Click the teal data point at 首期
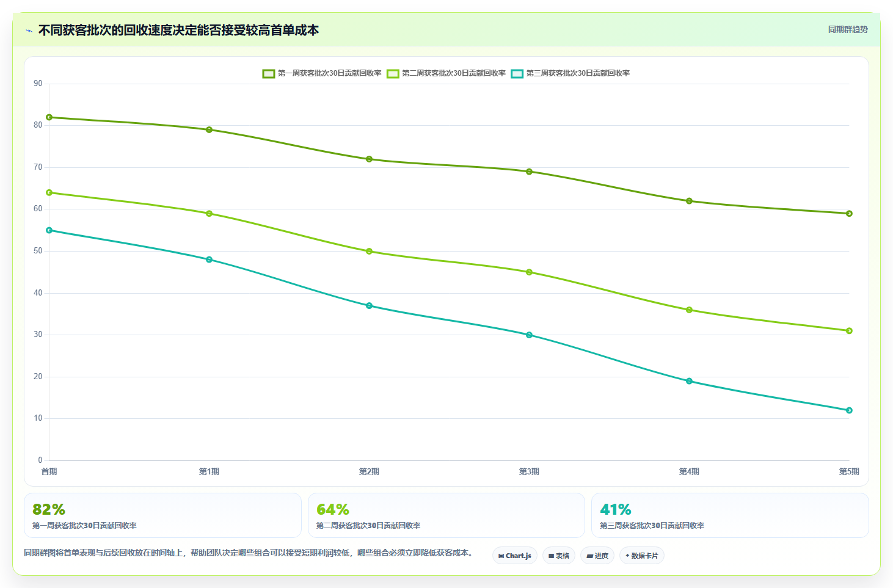The width and height of the screenshot is (893, 588). pos(49,230)
